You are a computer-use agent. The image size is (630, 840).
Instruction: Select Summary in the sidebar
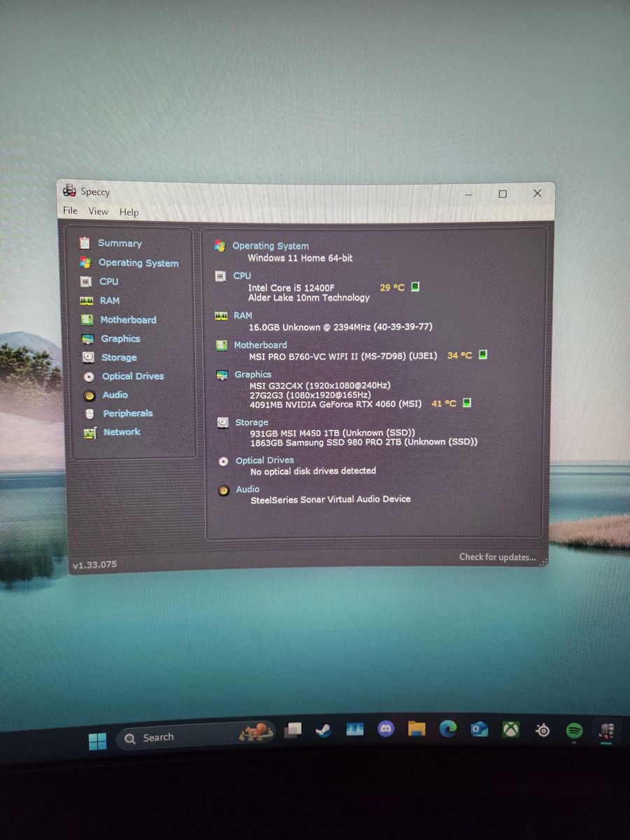(x=120, y=244)
